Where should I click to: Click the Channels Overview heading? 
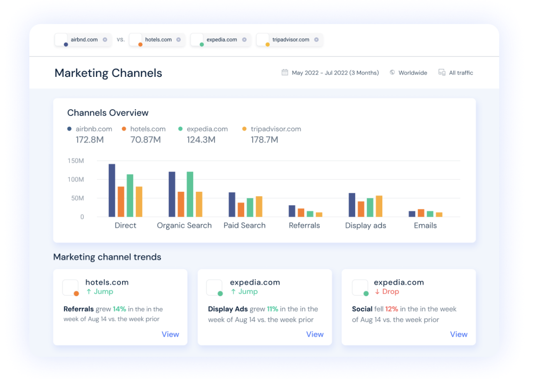pyautogui.click(x=108, y=113)
